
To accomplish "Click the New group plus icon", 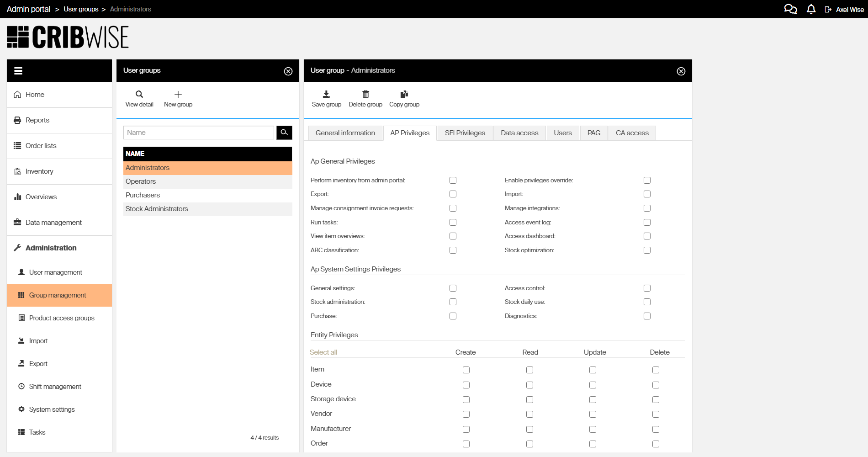I will point(178,94).
